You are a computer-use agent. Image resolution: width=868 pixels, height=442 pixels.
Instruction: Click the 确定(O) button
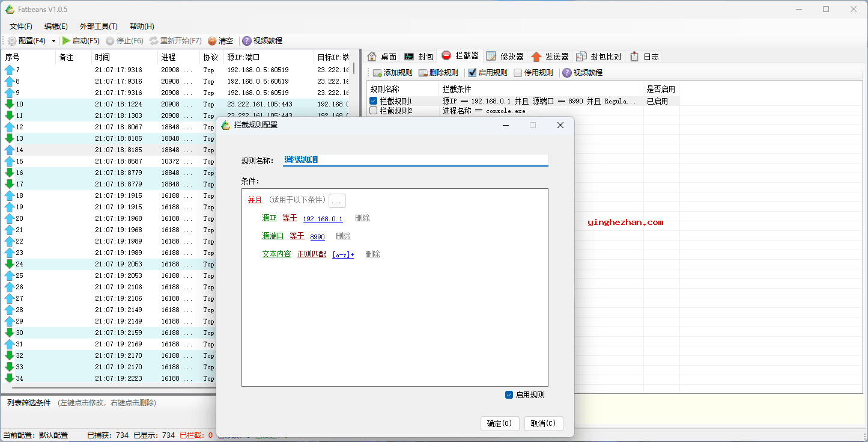click(500, 423)
